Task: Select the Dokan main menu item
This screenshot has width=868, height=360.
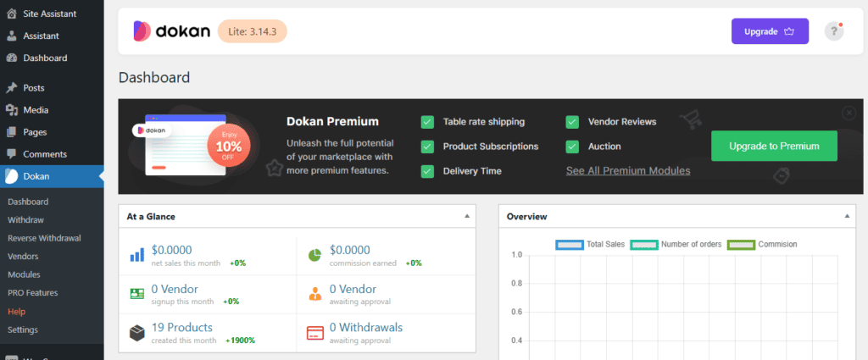Action: 52,176
